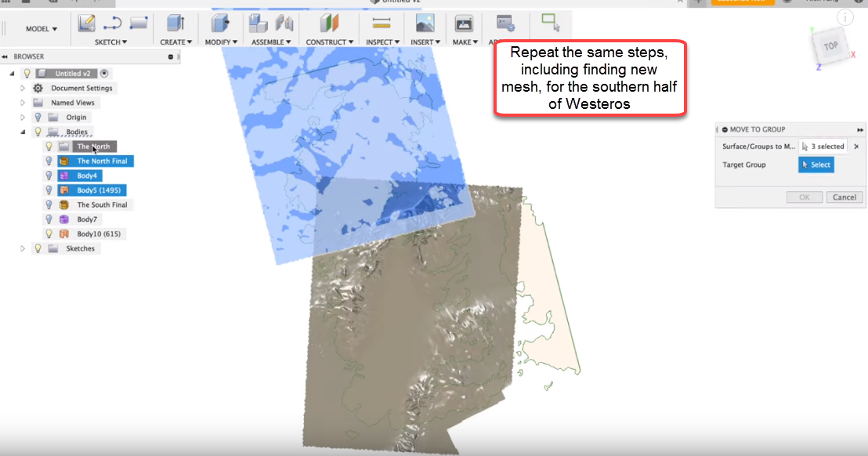Pick the sketch arc line tool
Image resolution: width=868 pixels, height=456 pixels.
[x=112, y=24]
